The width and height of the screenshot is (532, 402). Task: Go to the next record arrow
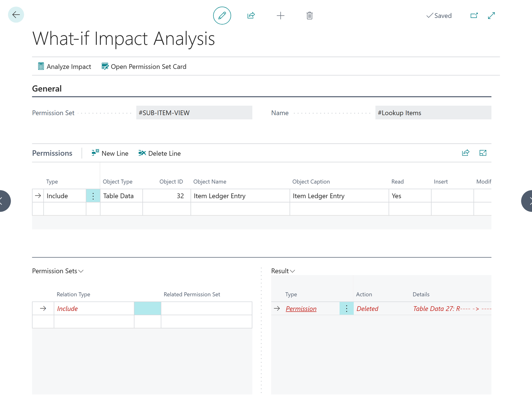pyautogui.click(x=527, y=201)
